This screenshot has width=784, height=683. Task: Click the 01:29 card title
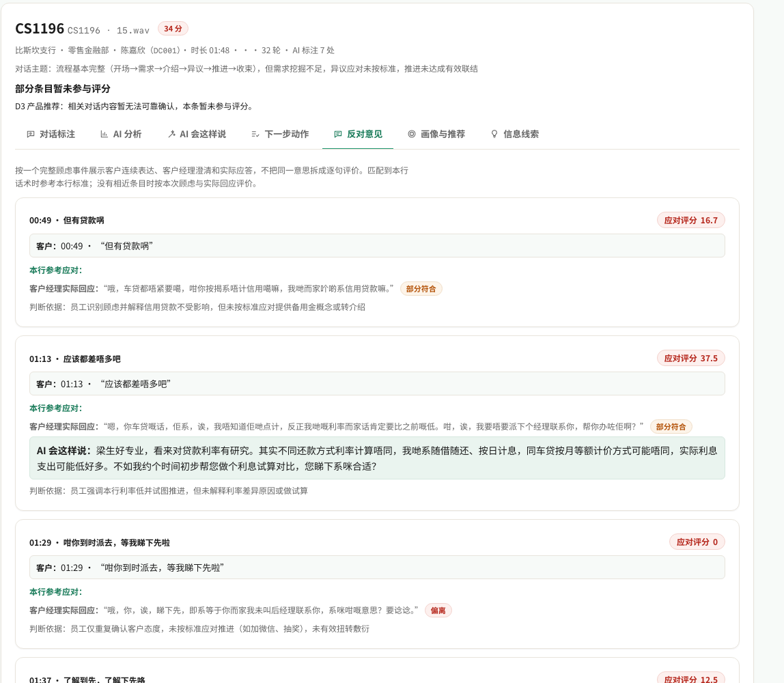(100, 542)
